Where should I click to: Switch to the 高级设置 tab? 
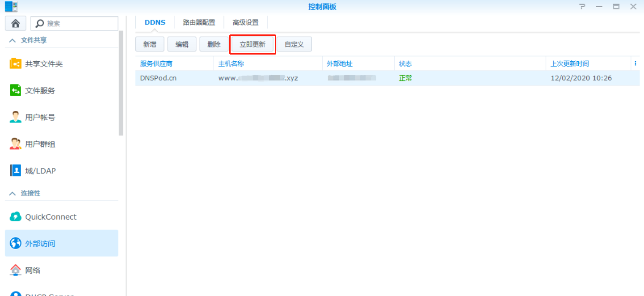pos(245,21)
